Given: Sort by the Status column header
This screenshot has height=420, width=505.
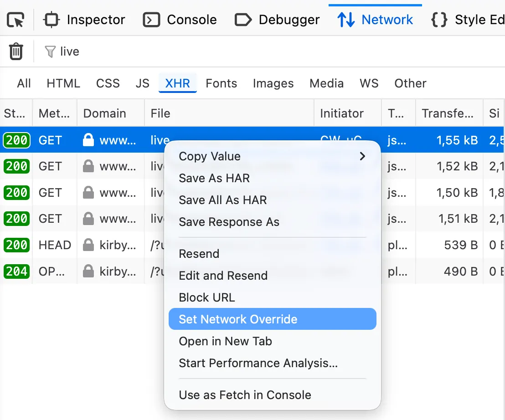Looking at the screenshot, I should click(16, 113).
